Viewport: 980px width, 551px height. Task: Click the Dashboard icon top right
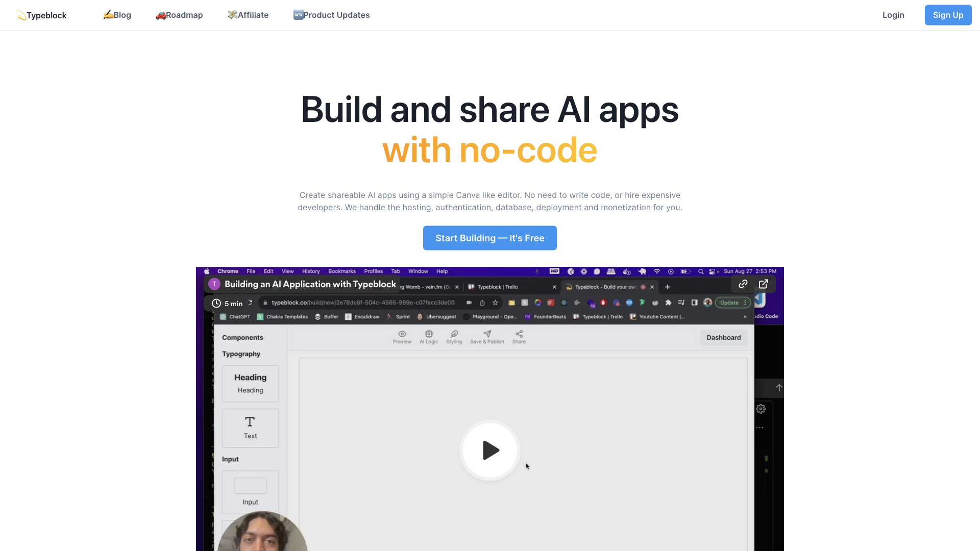724,337
